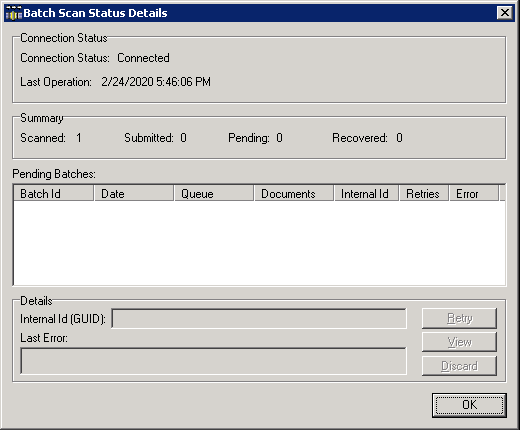This screenshot has width=520, height=430.
Task: Click inside the Internal Id (GUID) field
Action: click(x=259, y=319)
